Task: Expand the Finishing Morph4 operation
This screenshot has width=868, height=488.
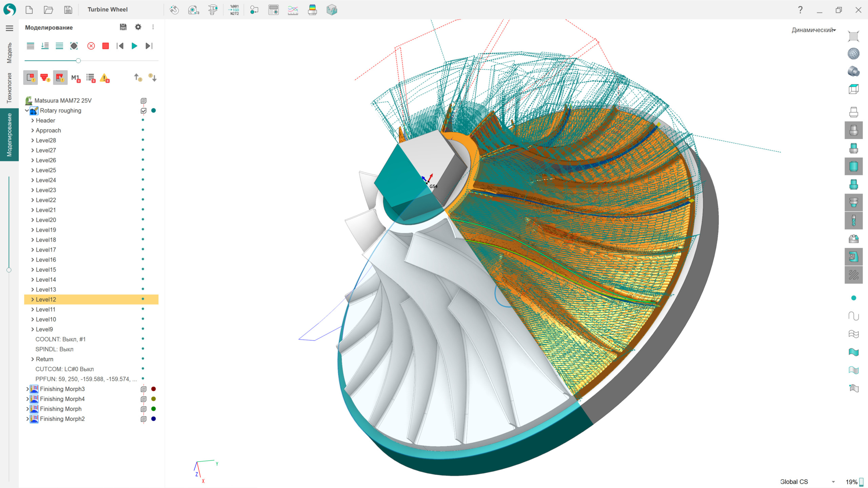Action: [x=27, y=399]
